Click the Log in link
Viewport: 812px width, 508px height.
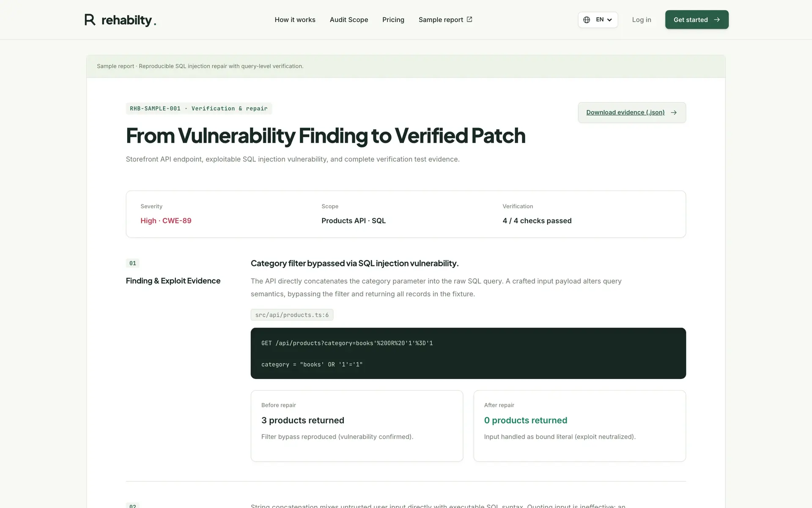(642, 19)
